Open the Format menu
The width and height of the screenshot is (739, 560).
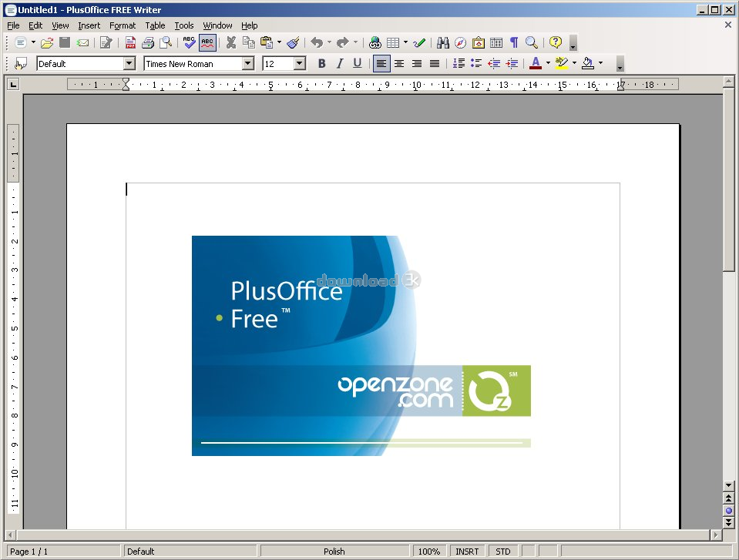[x=123, y=25]
